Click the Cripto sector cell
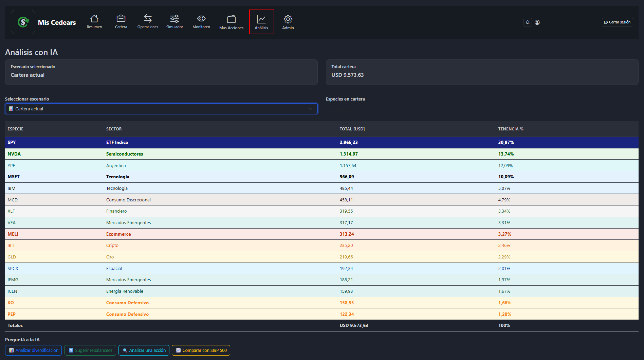644x360 pixels. click(x=112, y=245)
